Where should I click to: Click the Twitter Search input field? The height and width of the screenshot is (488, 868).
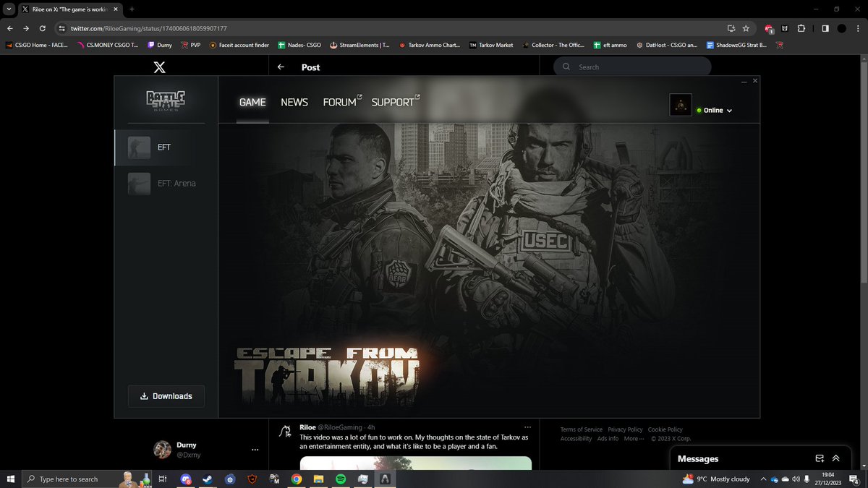coord(633,67)
